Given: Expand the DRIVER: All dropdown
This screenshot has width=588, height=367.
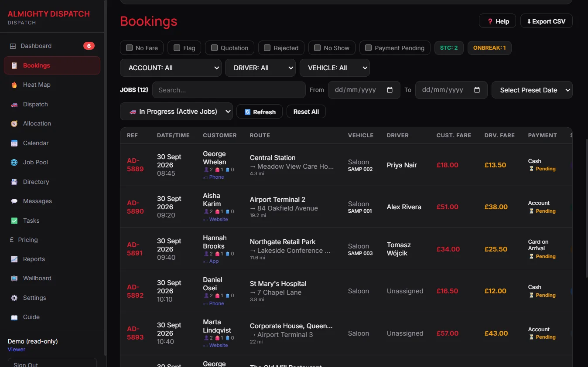Looking at the screenshot, I should (x=260, y=68).
